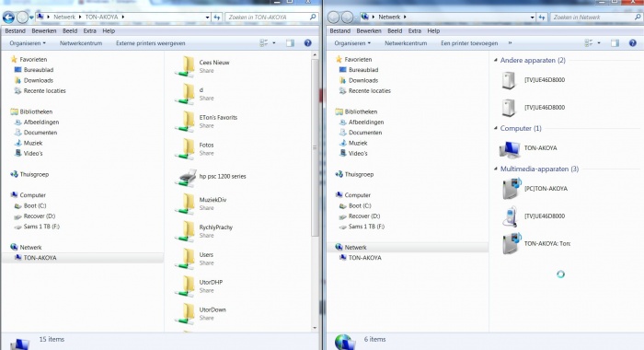Image resolution: width=644 pixels, height=350 pixels.
Task: Select the UtorDown share folder
Action: tap(201, 314)
